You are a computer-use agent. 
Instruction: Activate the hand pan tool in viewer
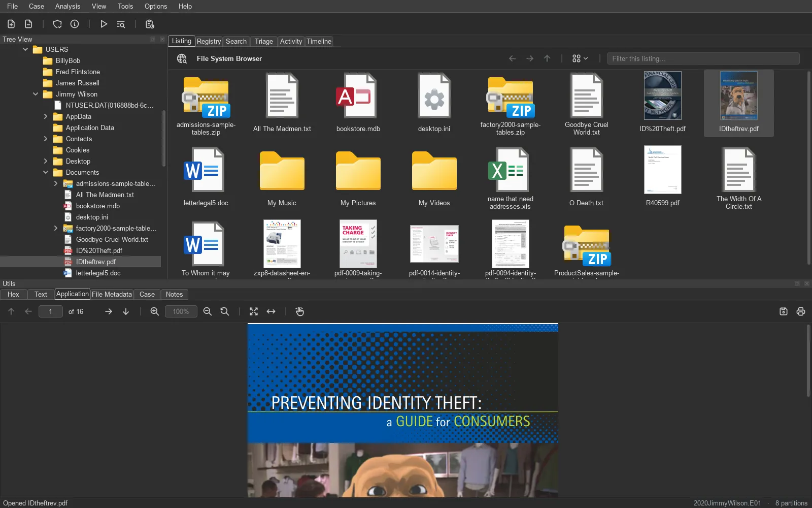300,311
